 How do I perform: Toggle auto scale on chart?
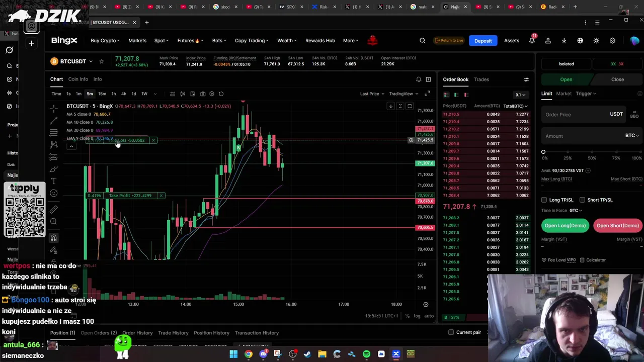[x=429, y=316]
